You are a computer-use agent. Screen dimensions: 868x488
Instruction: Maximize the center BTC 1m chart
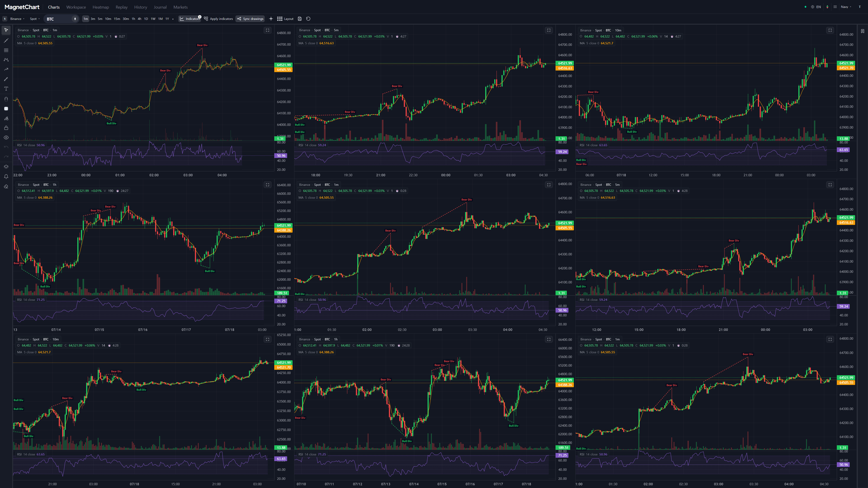pyautogui.click(x=549, y=185)
